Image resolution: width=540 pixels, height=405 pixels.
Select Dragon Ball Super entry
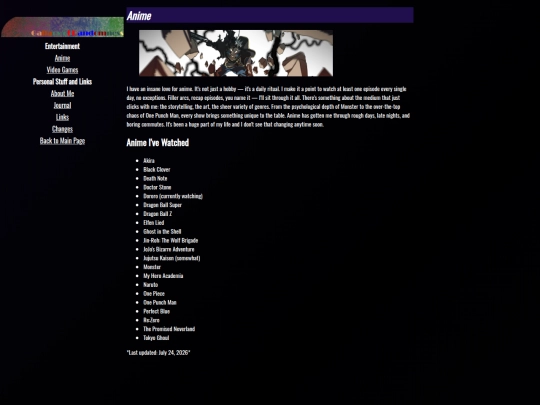(162, 205)
